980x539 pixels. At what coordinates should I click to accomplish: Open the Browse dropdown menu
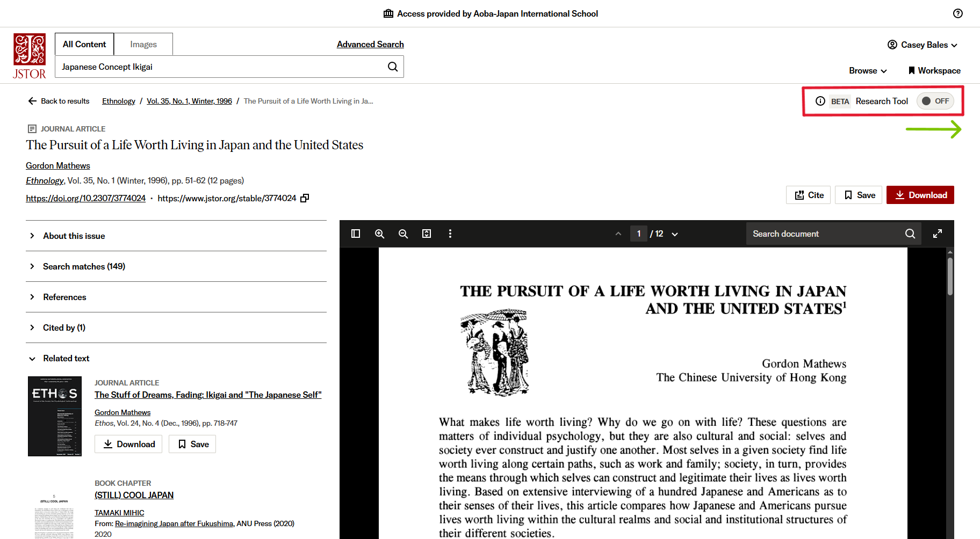[x=867, y=70]
